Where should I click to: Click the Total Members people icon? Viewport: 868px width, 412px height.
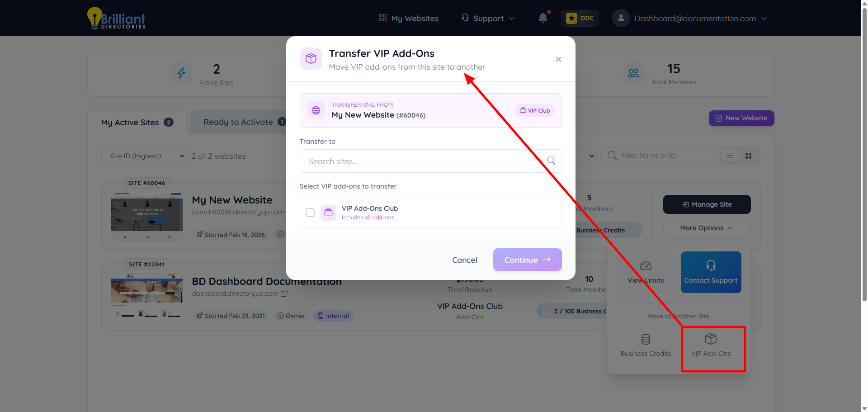(634, 73)
